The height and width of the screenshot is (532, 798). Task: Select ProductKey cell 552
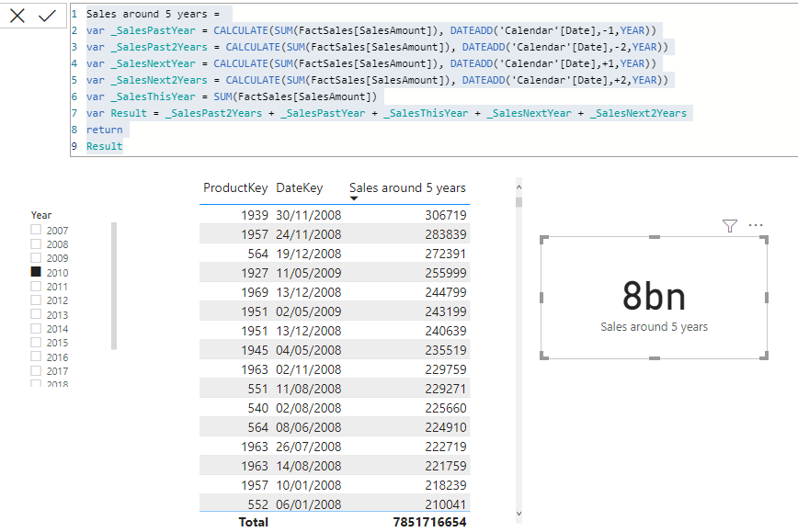tap(257, 504)
